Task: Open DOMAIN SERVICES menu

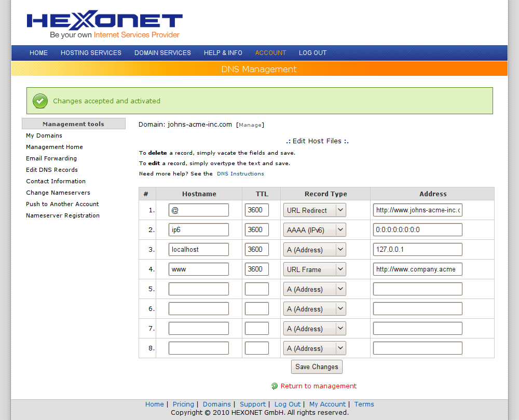Action: click(x=162, y=53)
